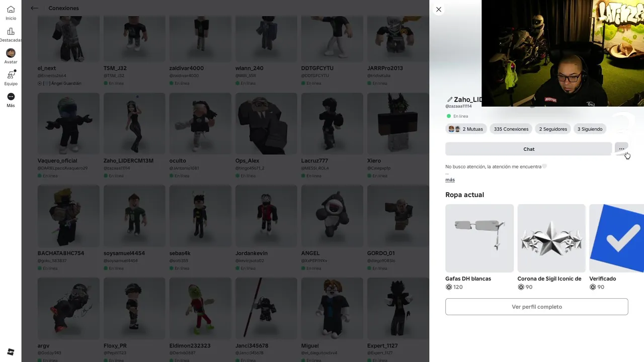This screenshot has height=362, width=644.
Task: Open Ops_Alex avatar thumbnail
Action: click(x=266, y=124)
